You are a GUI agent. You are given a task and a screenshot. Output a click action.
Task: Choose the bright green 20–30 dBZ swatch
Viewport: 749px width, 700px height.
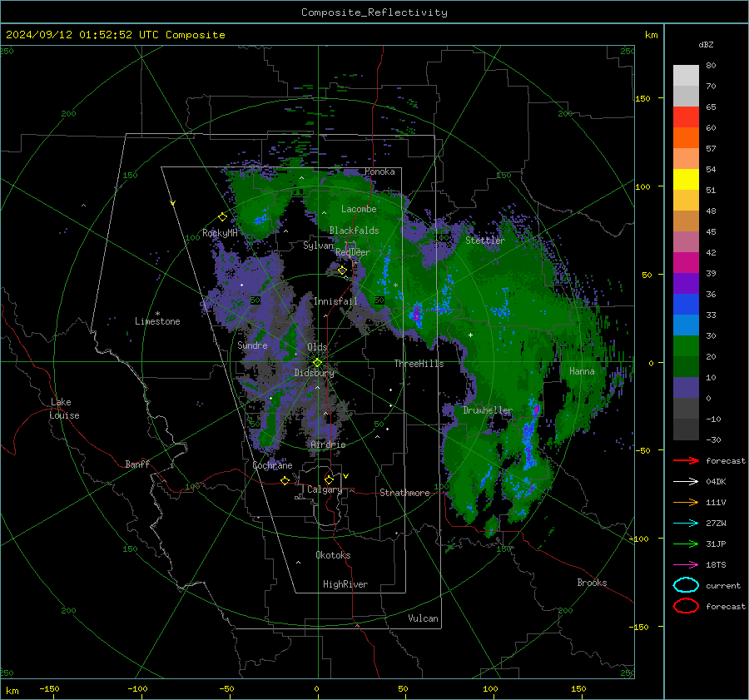(x=686, y=345)
